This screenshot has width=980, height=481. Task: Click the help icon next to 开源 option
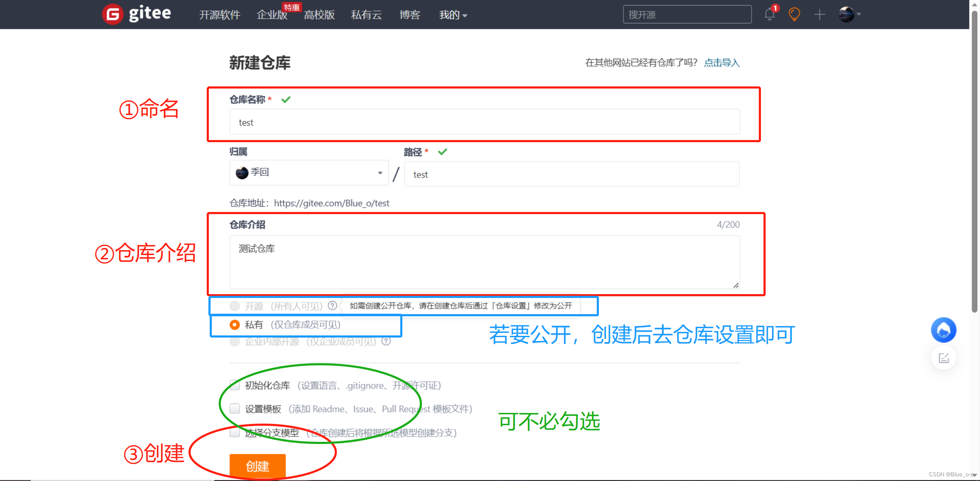click(x=332, y=305)
